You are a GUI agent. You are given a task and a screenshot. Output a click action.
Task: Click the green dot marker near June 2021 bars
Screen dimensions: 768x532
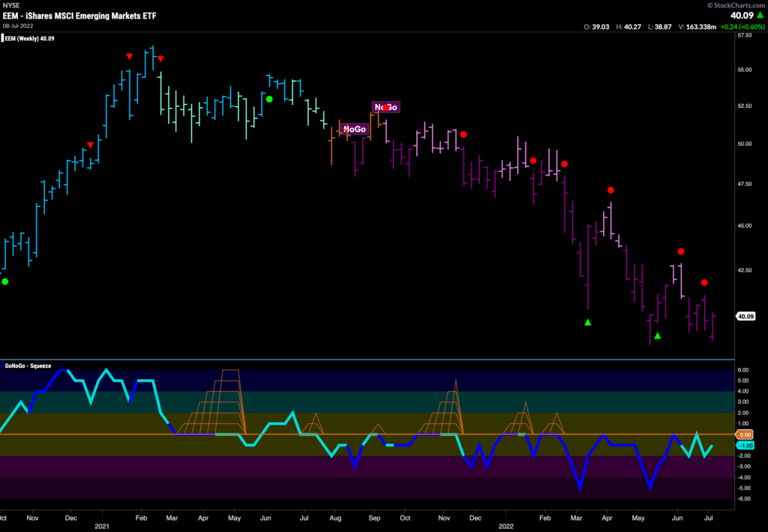pyautogui.click(x=269, y=100)
